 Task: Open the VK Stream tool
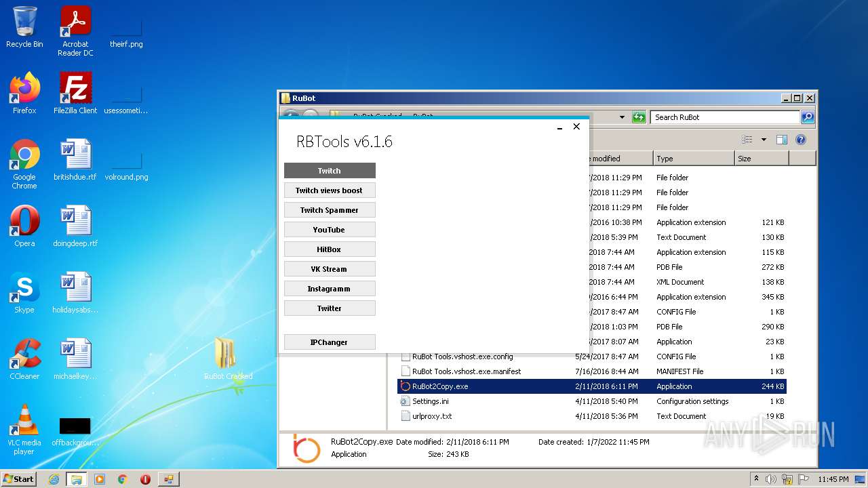click(330, 269)
